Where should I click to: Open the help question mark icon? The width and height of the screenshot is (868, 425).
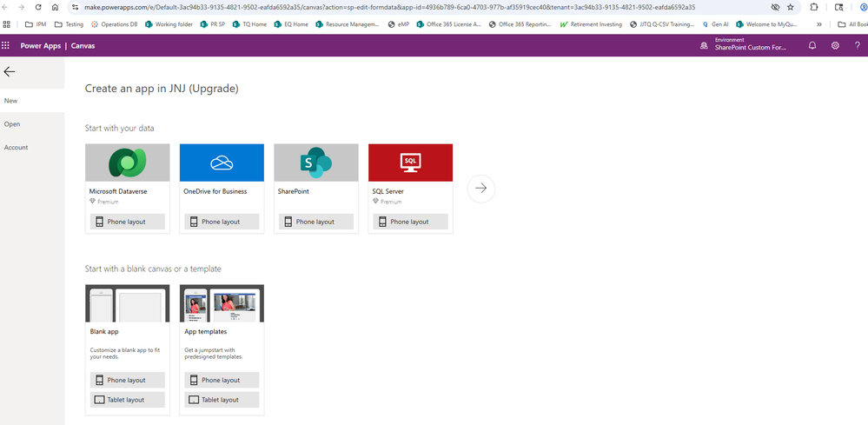tap(858, 46)
